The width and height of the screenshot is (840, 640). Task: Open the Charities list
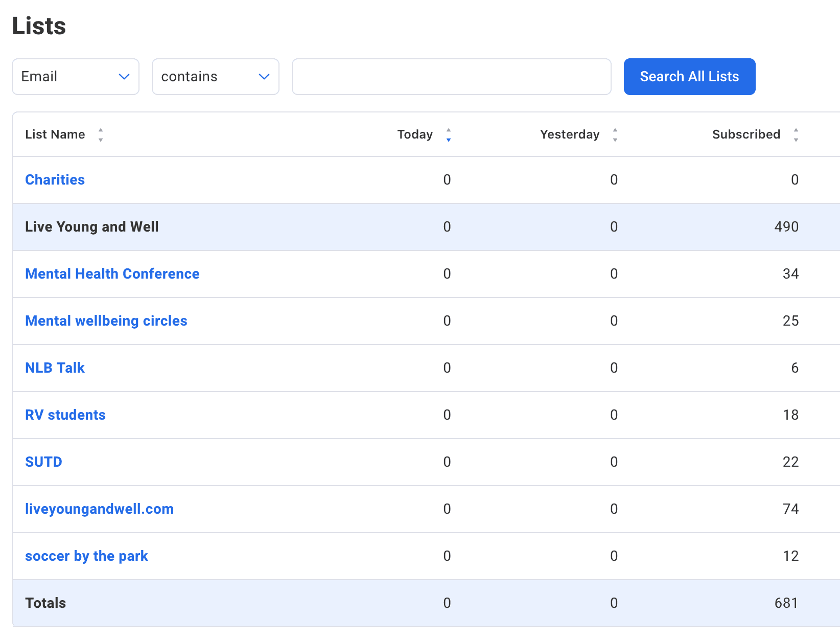[x=55, y=180]
